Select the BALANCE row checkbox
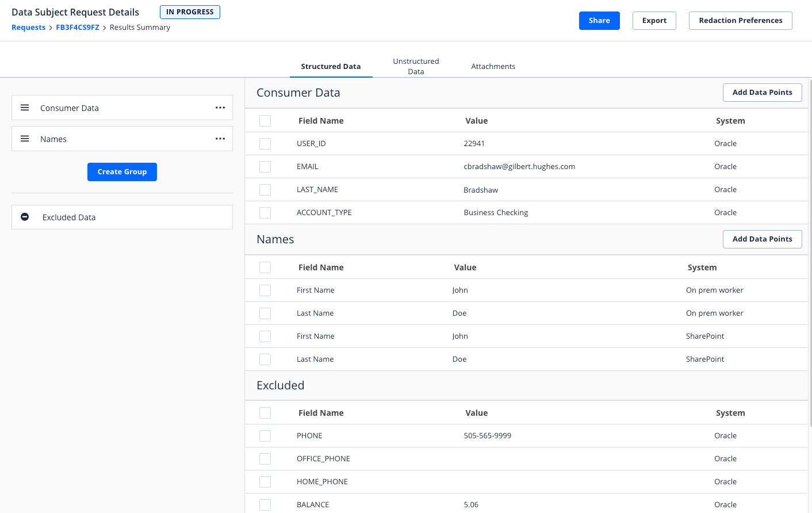The height and width of the screenshot is (513, 812). (x=265, y=505)
